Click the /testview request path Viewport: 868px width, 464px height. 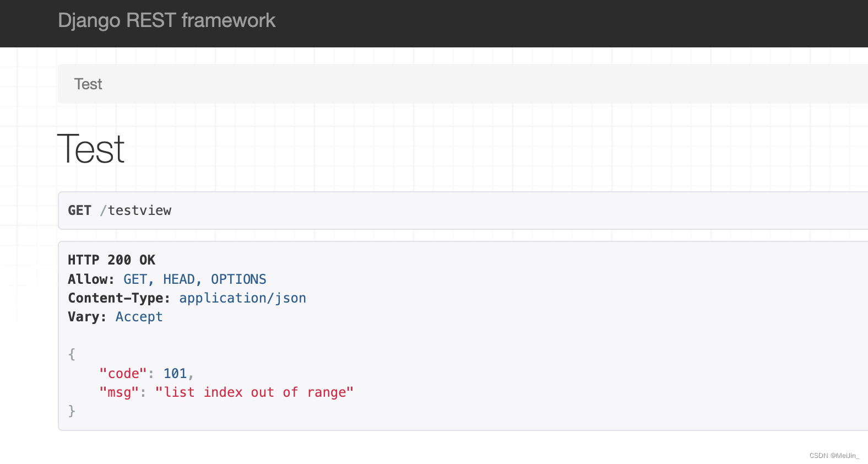pos(135,211)
